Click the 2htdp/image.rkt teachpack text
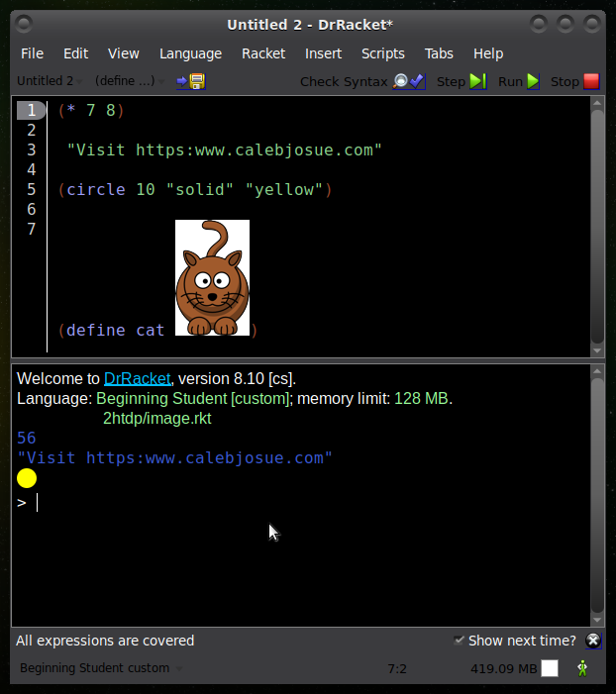The image size is (616, 694). click(x=157, y=419)
